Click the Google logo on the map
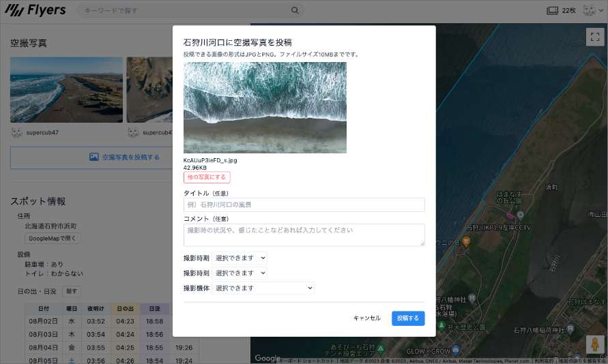This screenshot has width=608, height=364. pyautogui.click(x=267, y=358)
